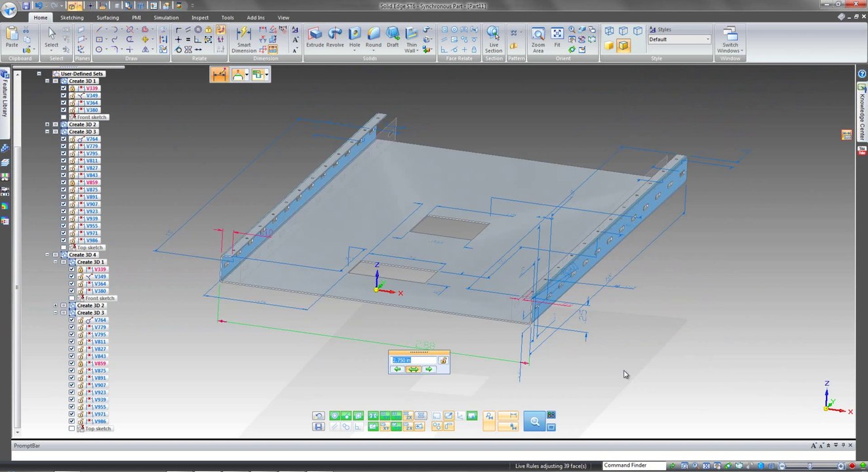Collapse the Create 3D 4 node
868x472 pixels.
pyautogui.click(x=47, y=255)
